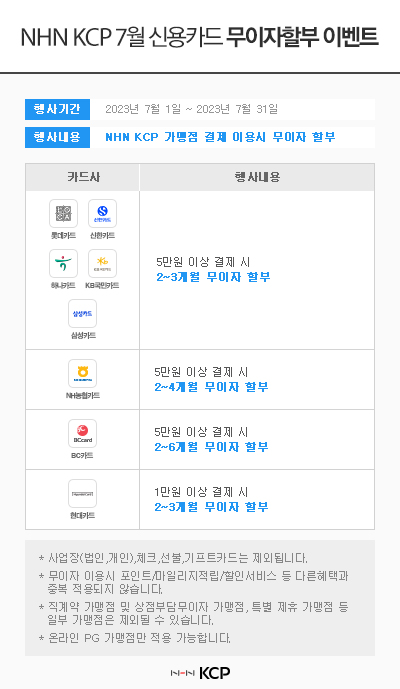
Task: Click the 온라인 PG 가맹점 notice line
Action: click(x=135, y=638)
